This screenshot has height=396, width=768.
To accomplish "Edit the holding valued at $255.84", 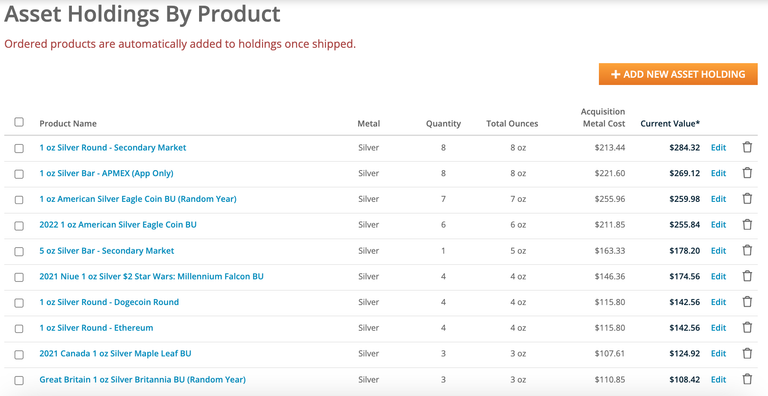I will click(x=718, y=224).
